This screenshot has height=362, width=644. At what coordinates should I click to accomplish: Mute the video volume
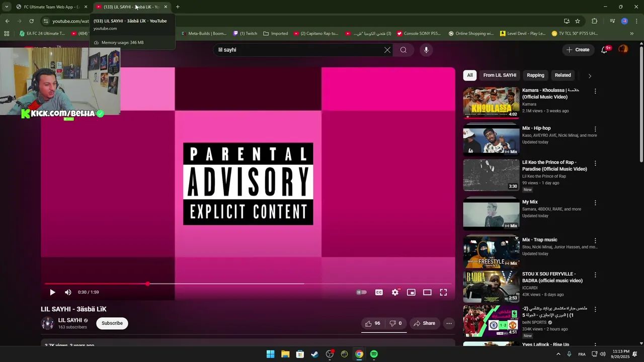(x=68, y=292)
